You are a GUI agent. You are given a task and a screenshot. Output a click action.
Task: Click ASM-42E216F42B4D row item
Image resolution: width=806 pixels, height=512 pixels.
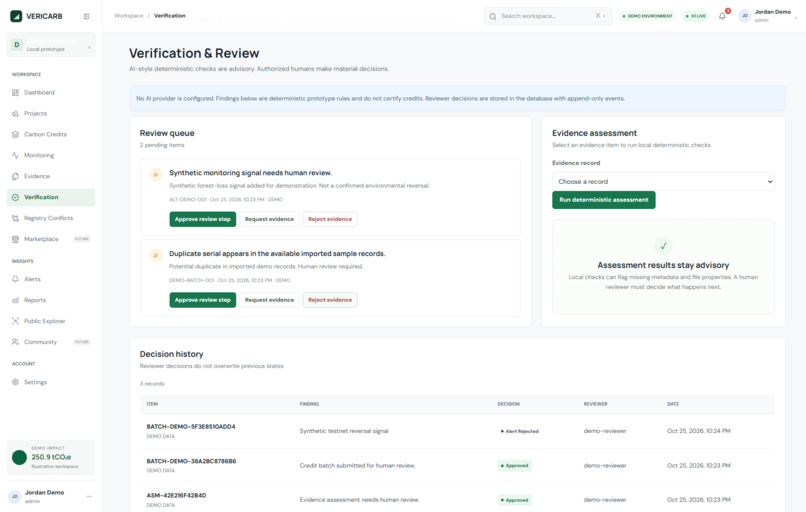point(176,496)
